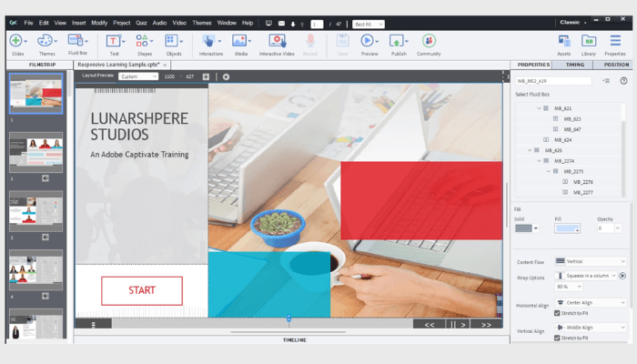The height and width of the screenshot is (364, 637).
Task: Click the layout preview play icon
Action: 226,76
